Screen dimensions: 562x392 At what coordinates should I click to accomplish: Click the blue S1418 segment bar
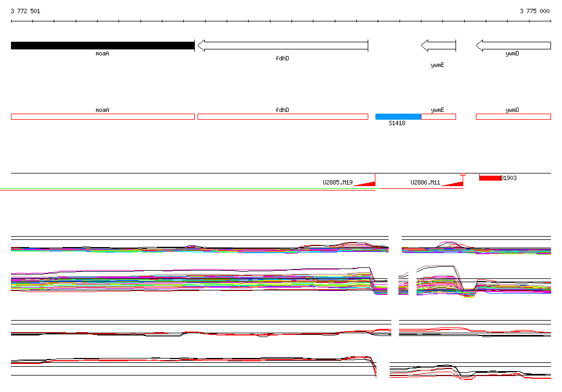coord(398,116)
